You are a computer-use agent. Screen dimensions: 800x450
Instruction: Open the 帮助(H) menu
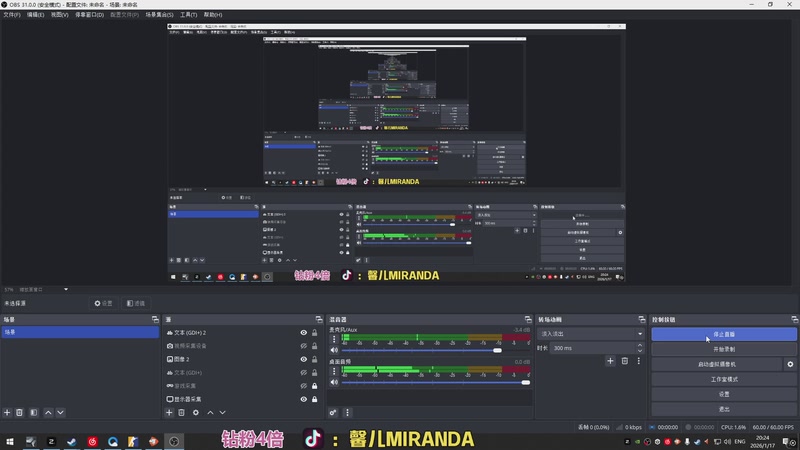213,15
